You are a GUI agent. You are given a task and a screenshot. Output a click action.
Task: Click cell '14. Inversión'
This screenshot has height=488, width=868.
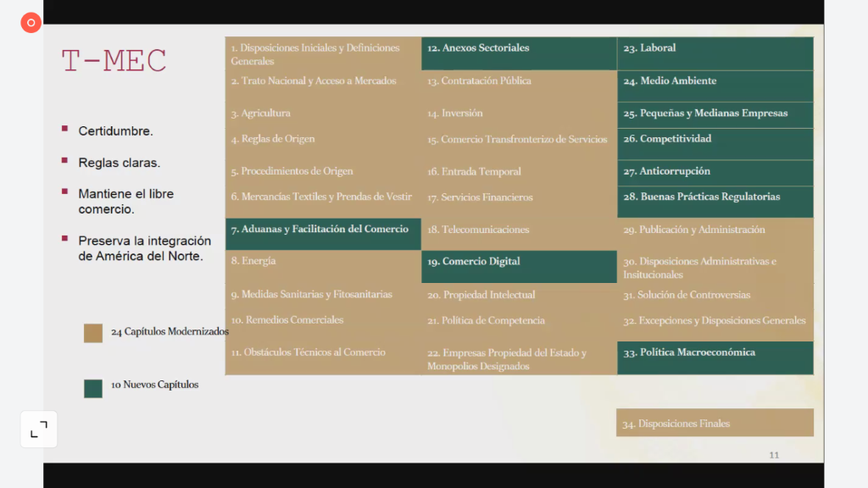520,115
